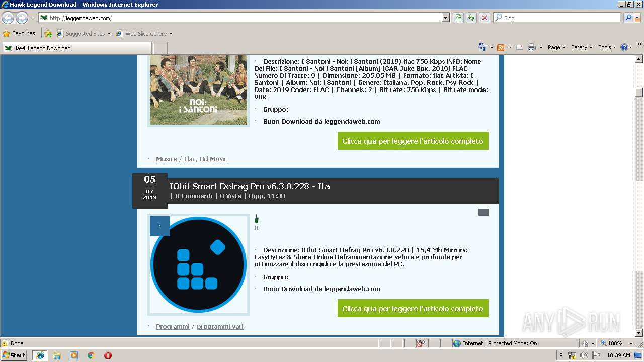
Task: Open the programmi vari category link
Action: [x=220, y=326]
